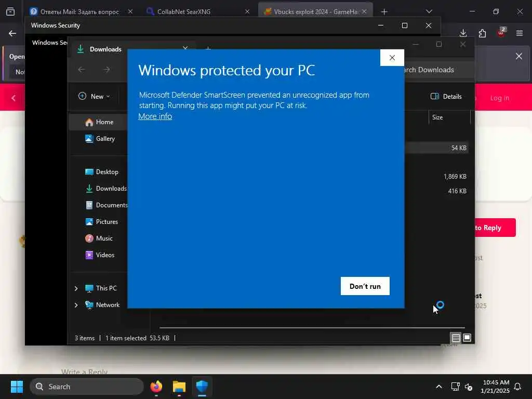Dismiss the browser notification bar
The height and width of the screenshot is (399, 532).
click(519, 56)
